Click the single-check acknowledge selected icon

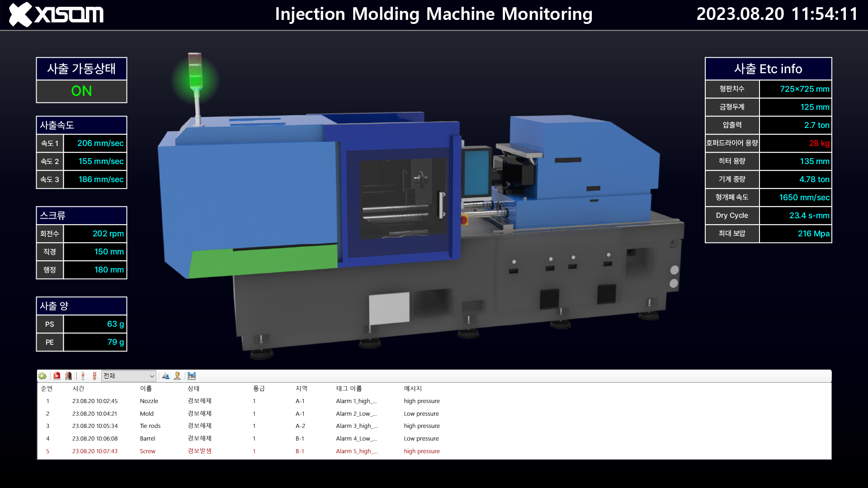[83, 376]
